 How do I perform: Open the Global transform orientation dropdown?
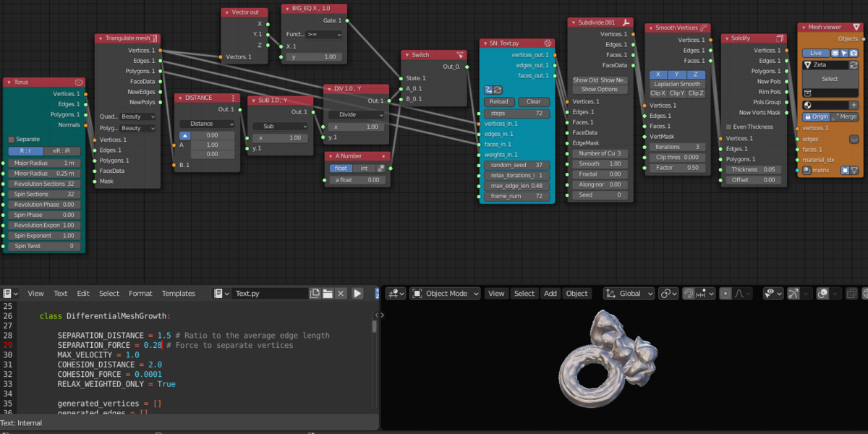tap(629, 294)
